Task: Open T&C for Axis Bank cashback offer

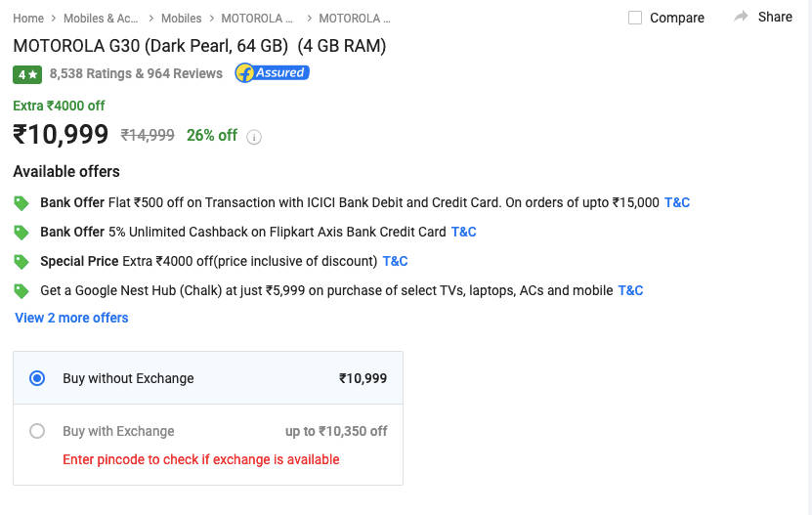Action: tap(463, 232)
